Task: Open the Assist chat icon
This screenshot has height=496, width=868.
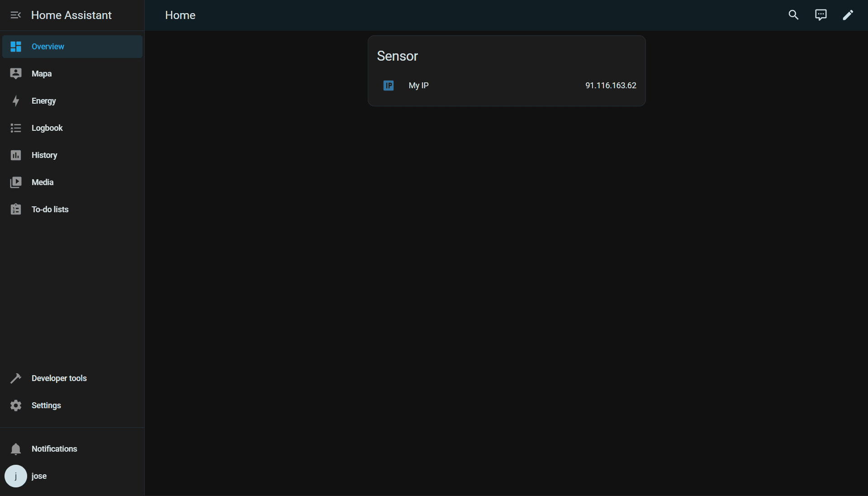Action: pyautogui.click(x=821, y=15)
